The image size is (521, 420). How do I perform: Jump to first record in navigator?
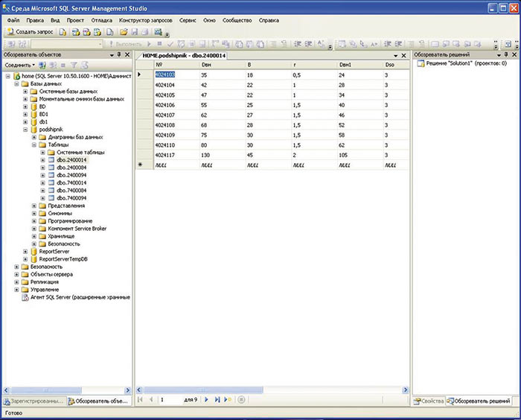pyautogui.click(x=140, y=399)
